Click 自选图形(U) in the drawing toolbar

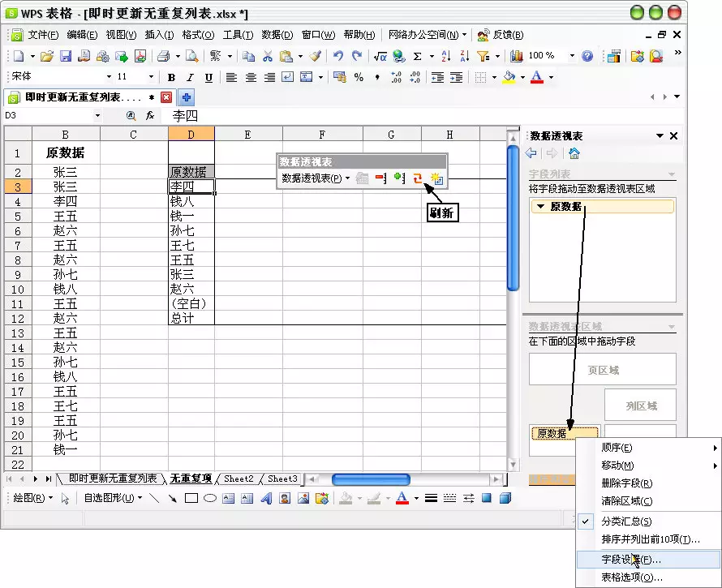click(113, 498)
